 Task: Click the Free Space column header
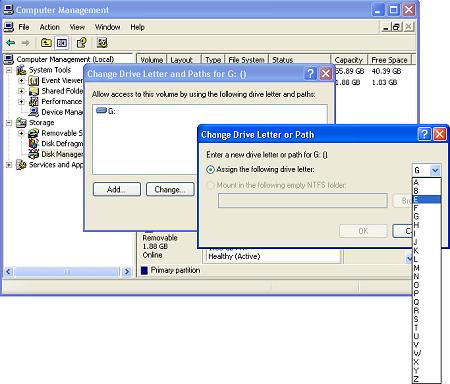click(389, 60)
